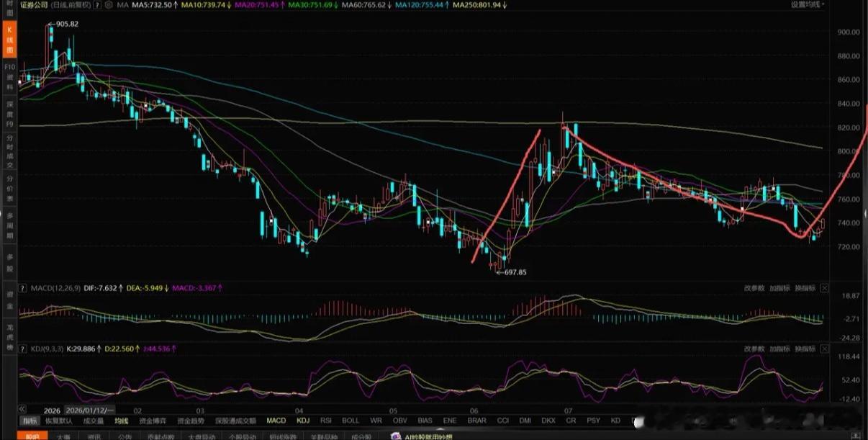The image size is (868, 440).
Task: Select the PSY indicator
Action: click(593, 421)
